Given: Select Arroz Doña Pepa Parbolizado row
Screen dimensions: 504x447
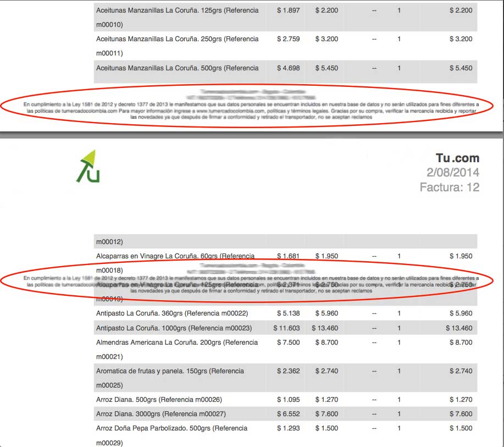Looking at the screenshot, I should pos(285,435).
